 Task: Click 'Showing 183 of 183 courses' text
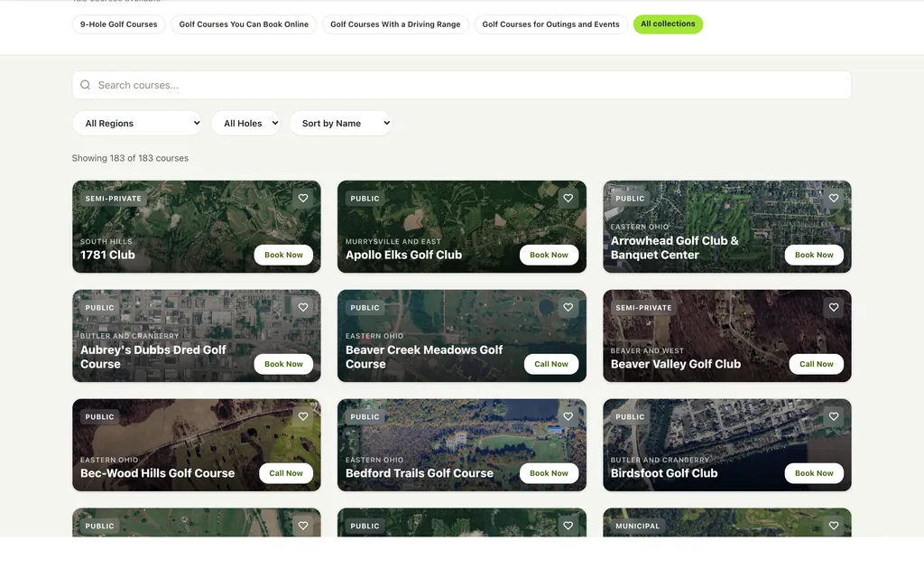point(130,158)
